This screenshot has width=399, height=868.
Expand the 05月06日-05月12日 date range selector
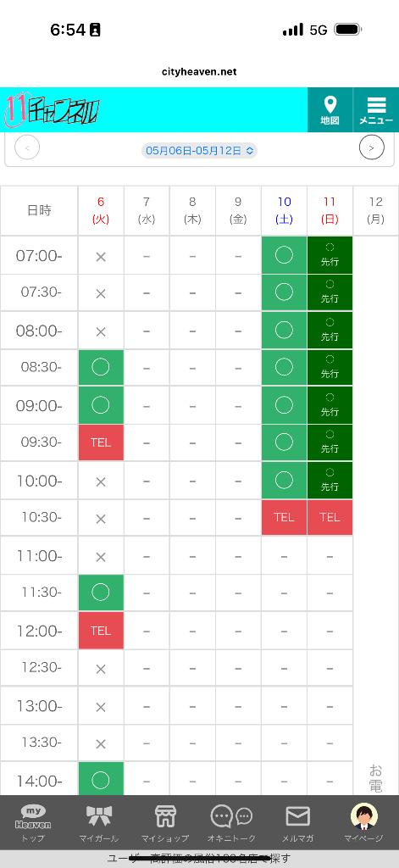tap(199, 150)
